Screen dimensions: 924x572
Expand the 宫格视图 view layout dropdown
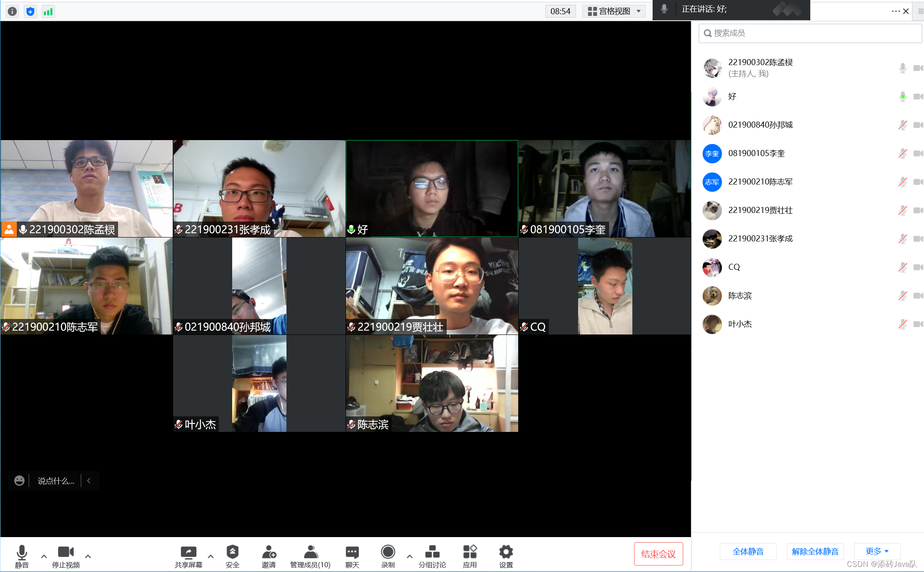614,11
